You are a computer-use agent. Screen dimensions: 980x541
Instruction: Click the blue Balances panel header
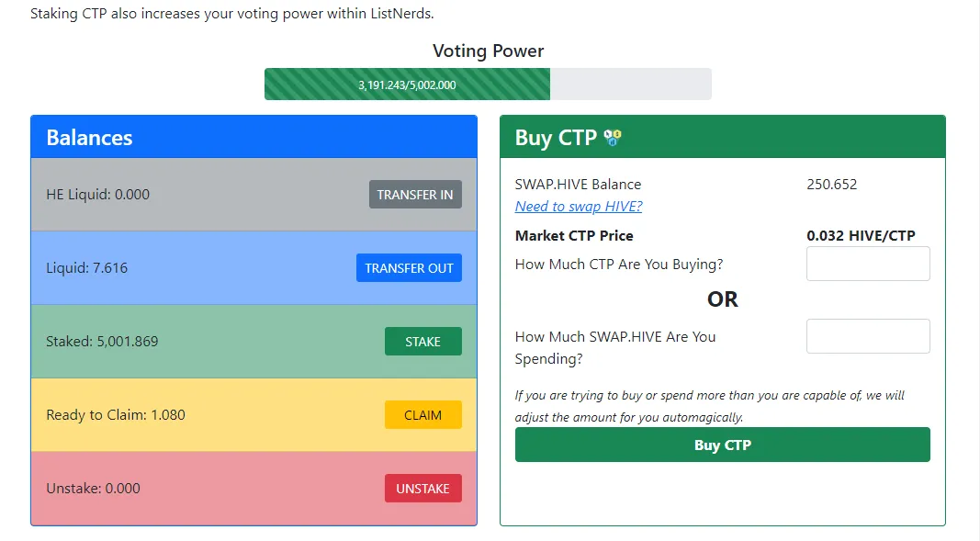click(x=253, y=138)
